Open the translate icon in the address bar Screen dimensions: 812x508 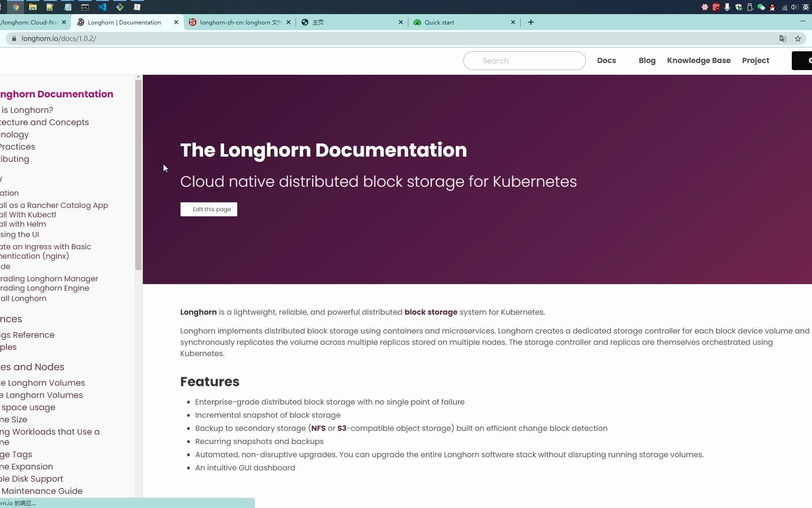pos(783,39)
